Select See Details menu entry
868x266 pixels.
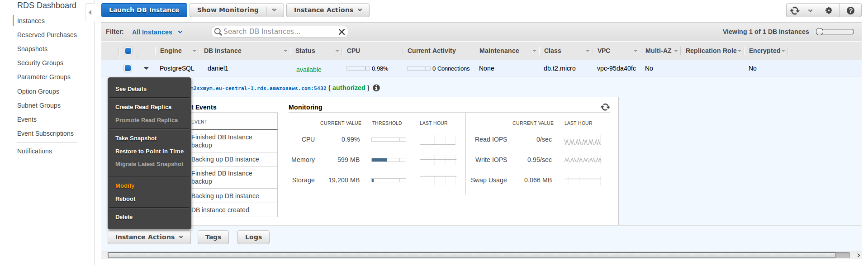tap(131, 89)
